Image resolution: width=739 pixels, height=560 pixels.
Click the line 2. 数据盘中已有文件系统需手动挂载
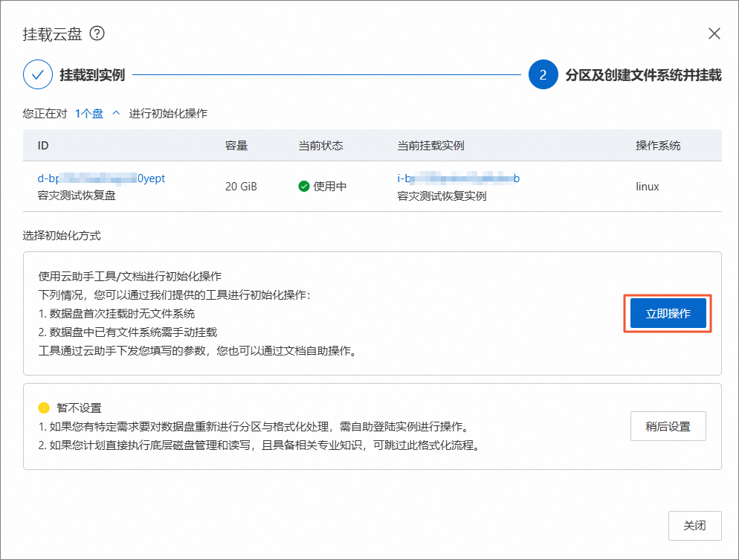pyautogui.click(x=128, y=332)
